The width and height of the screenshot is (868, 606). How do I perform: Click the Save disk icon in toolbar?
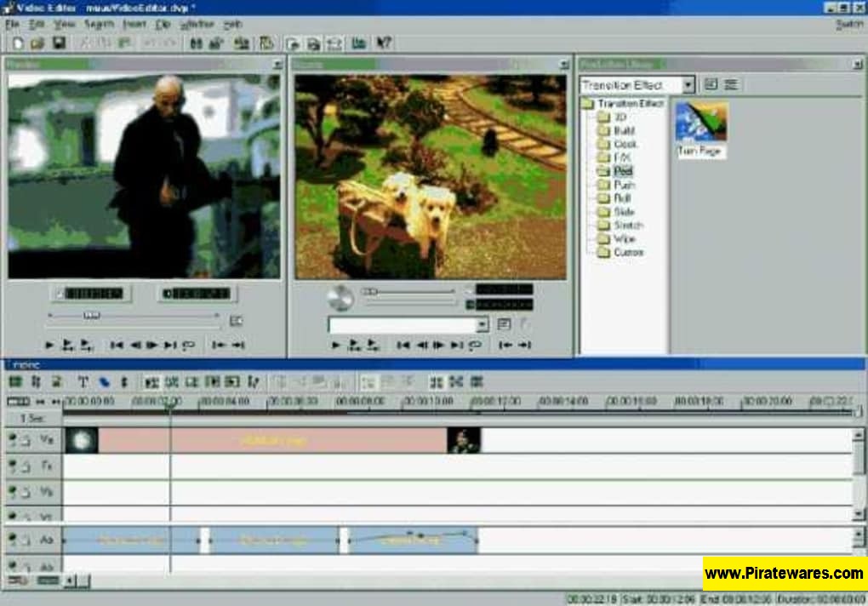click(59, 43)
